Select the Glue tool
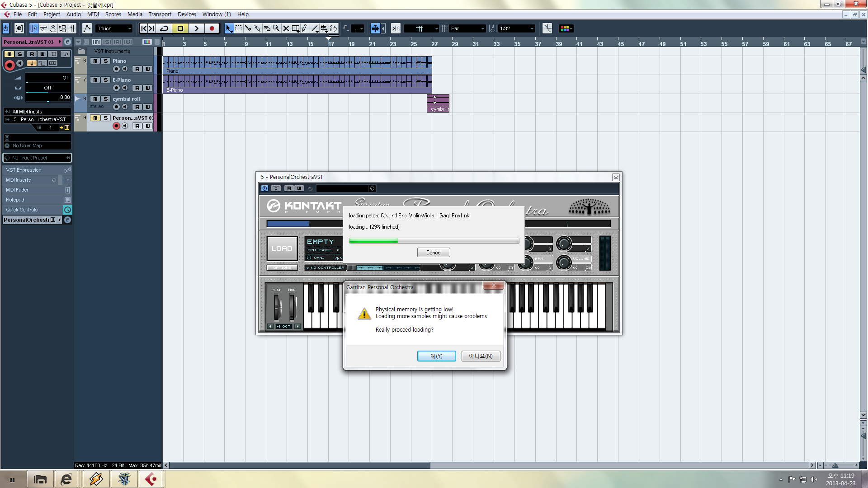This screenshot has width=868, height=488. [x=258, y=28]
